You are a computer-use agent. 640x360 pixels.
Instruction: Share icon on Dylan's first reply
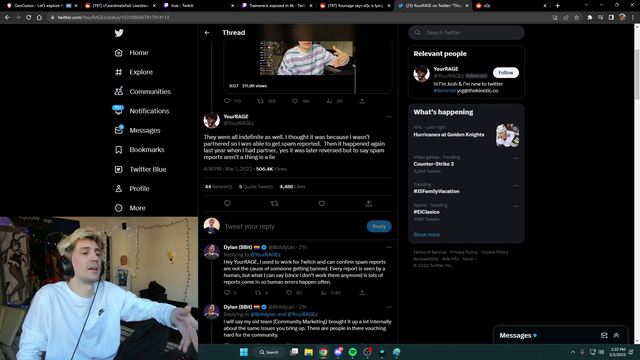(x=362, y=293)
